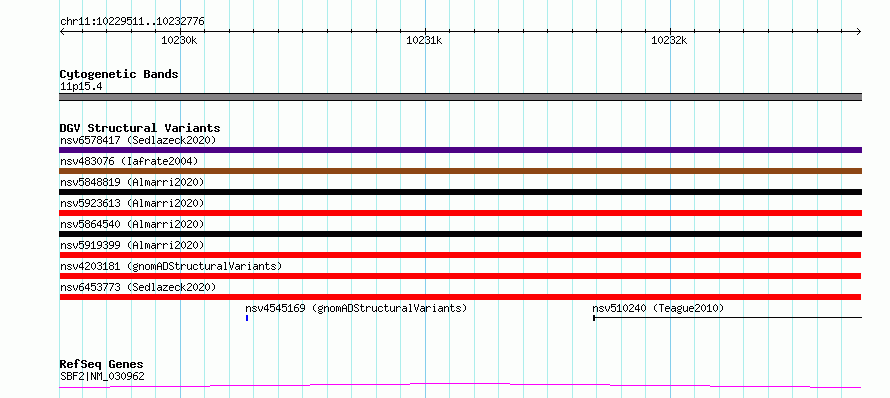Select the brown nsv483076 variant bar
This screenshot has width=890, height=398.
pos(460,171)
